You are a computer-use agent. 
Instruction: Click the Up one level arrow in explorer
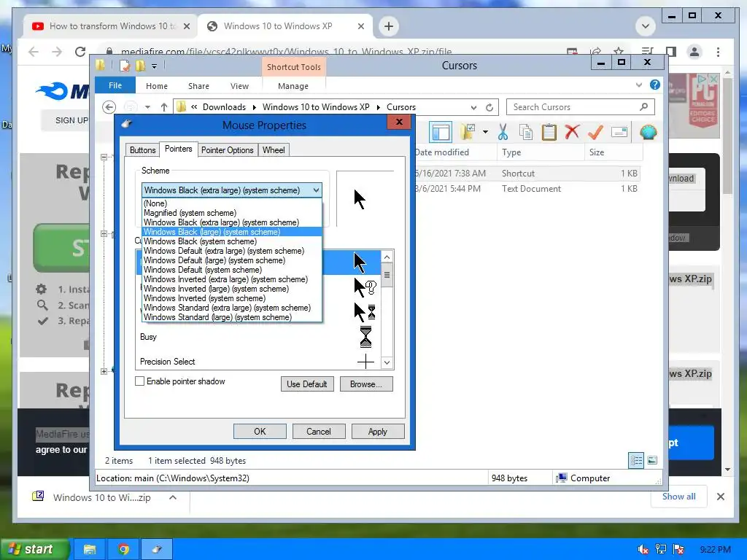164,107
